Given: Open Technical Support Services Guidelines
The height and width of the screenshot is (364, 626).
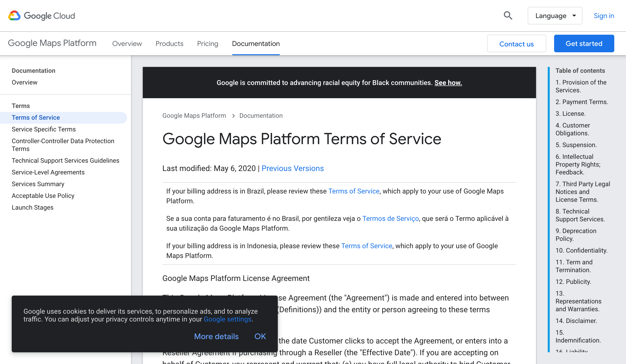Looking at the screenshot, I should pos(66,161).
